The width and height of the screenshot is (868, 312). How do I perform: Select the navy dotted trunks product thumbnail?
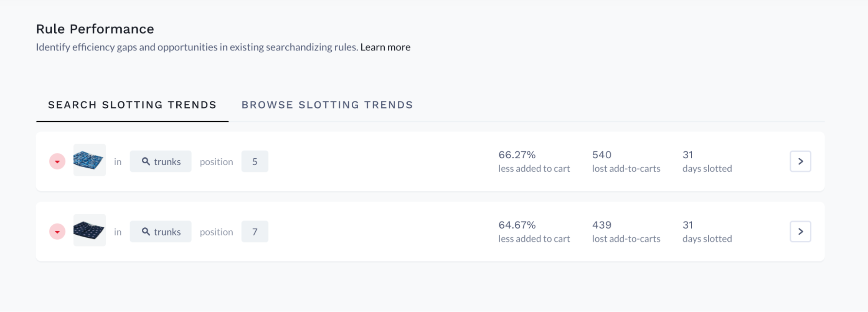(89, 231)
